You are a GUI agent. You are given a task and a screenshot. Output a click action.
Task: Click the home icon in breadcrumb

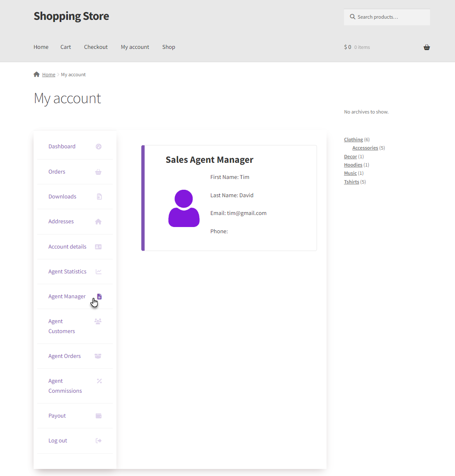click(x=36, y=75)
